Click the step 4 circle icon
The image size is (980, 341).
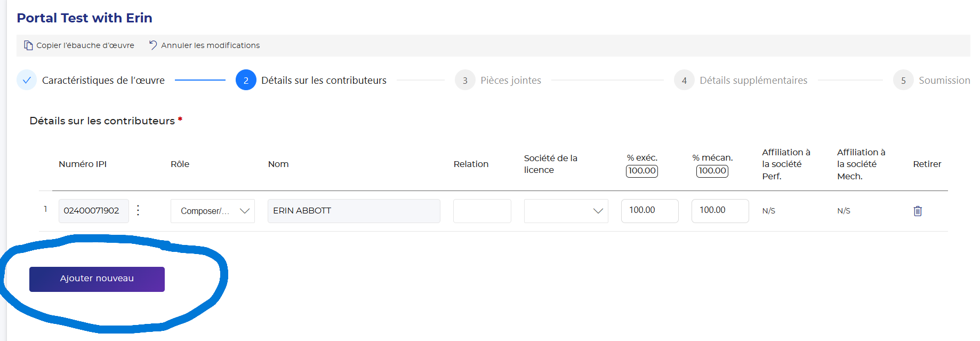pyautogui.click(x=684, y=80)
